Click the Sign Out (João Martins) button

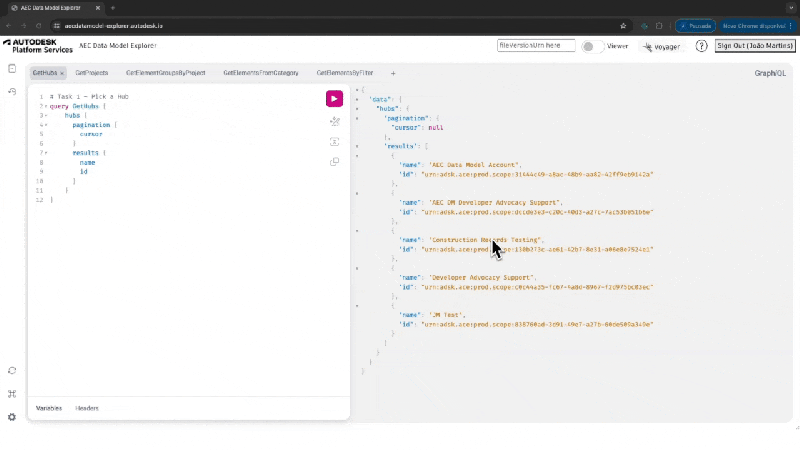tap(755, 46)
